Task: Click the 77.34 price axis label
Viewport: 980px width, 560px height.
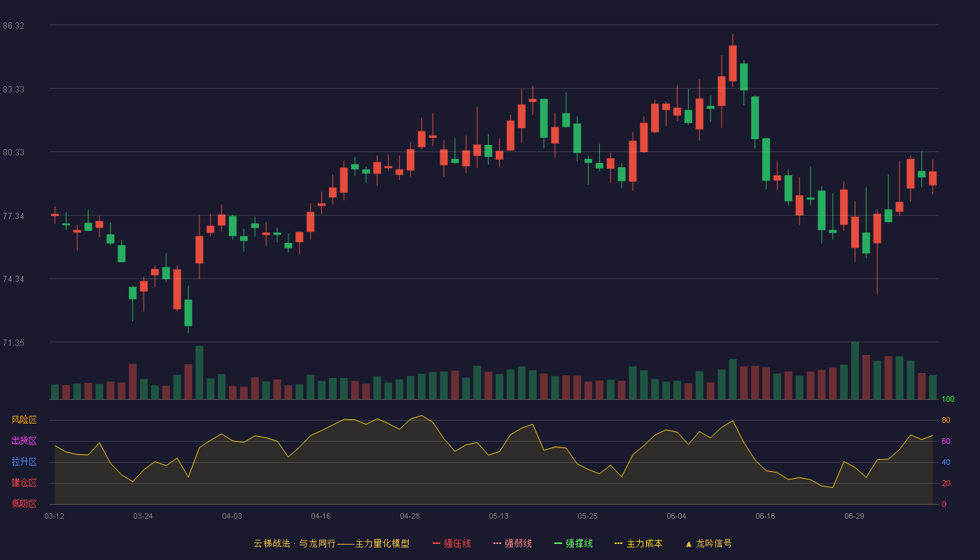Action: (x=13, y=216)
